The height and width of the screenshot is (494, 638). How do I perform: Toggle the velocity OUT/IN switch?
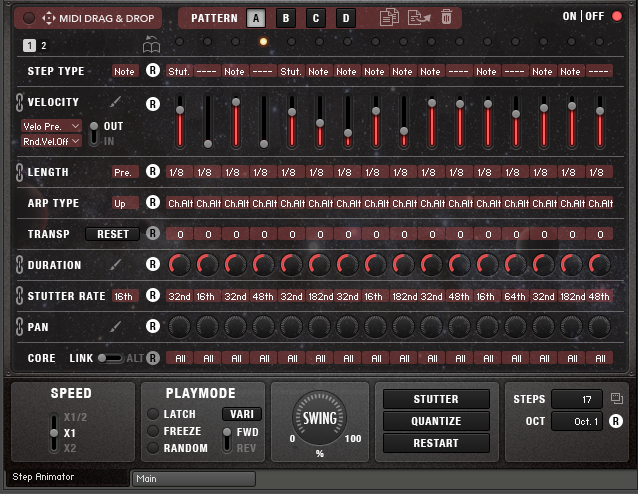click(x=94, y=133)
